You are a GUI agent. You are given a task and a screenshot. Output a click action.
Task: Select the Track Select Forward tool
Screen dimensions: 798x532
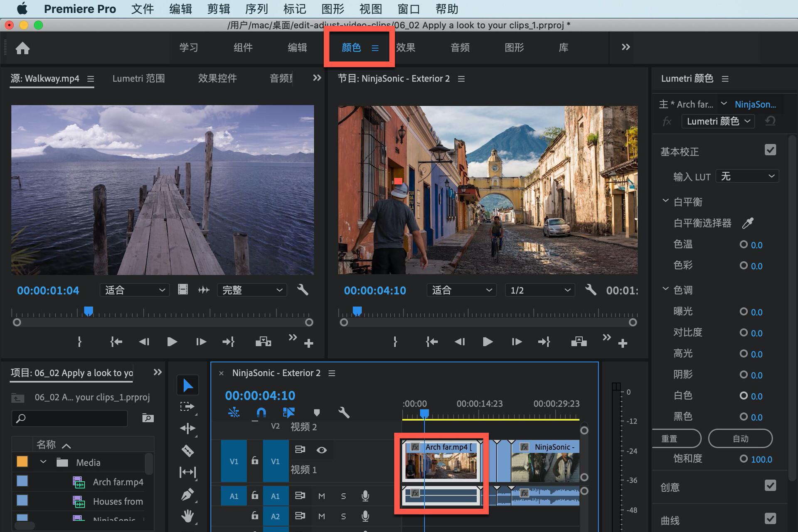pos(187,407)
